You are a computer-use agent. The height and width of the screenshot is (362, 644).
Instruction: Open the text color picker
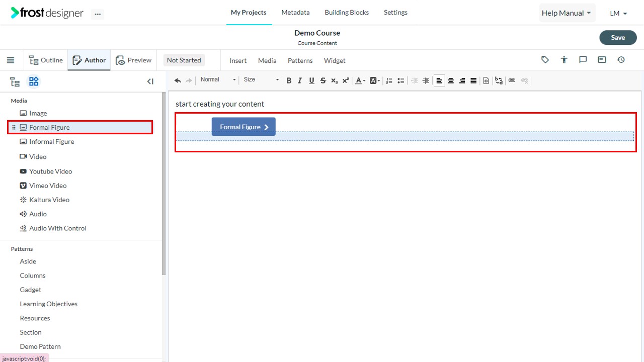[x=360, y=80]
